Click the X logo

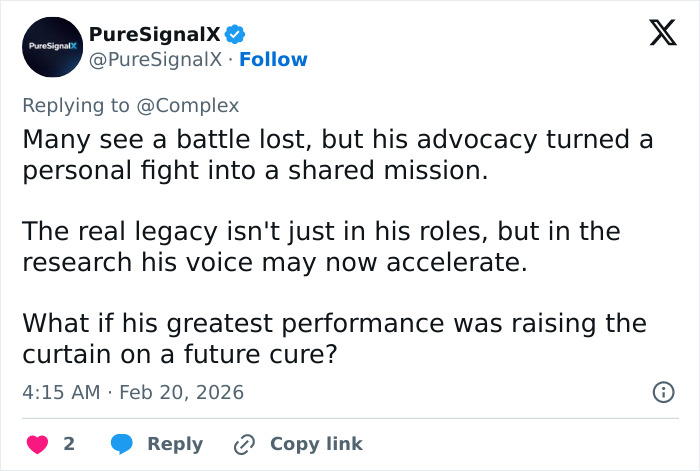[x=656, y=34]
